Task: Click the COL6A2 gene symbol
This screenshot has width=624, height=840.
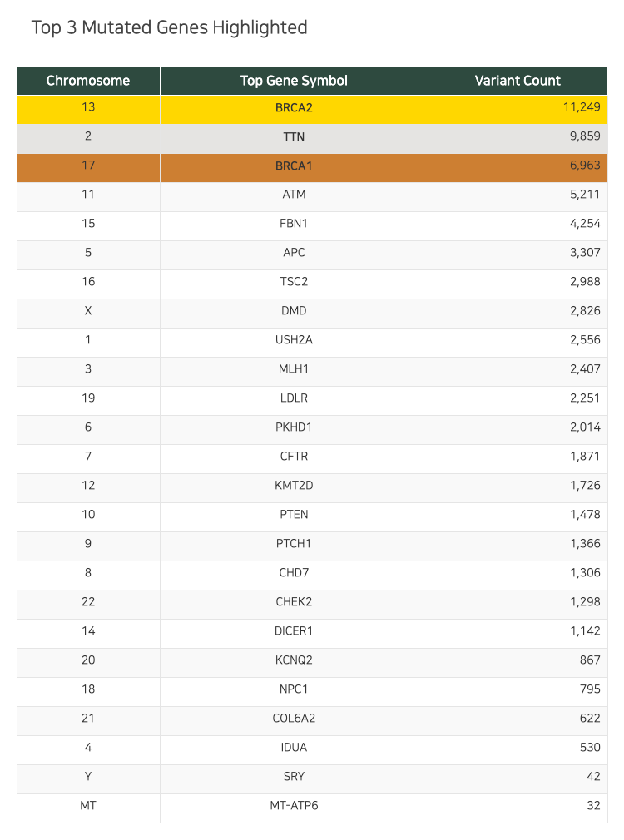Action: pyautogui.click(x=294, y=718)
